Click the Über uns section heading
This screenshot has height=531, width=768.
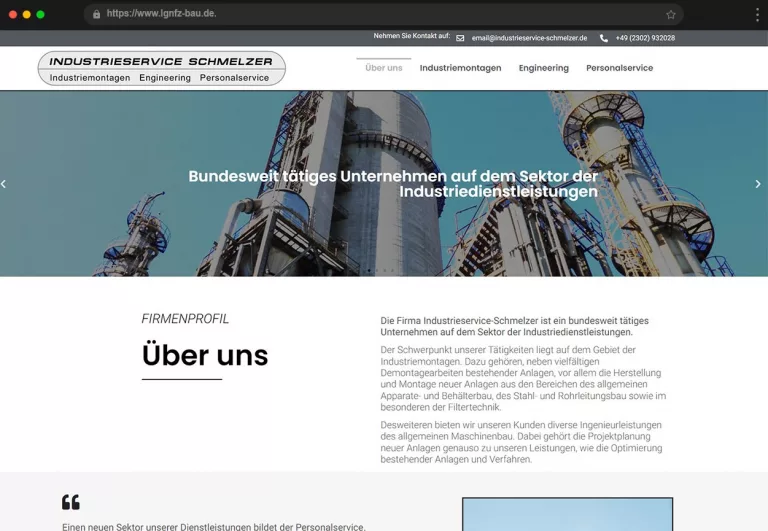click(x=205, y=355)
